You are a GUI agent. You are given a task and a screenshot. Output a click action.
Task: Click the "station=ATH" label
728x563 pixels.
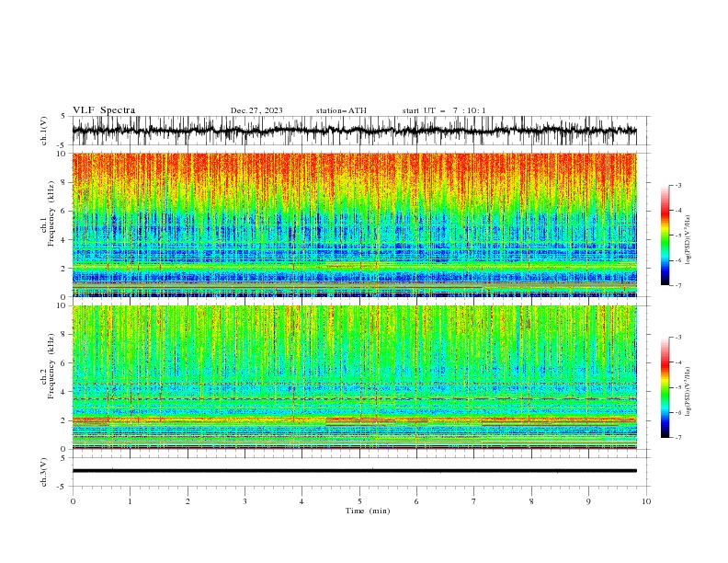(x=341, y=110)
